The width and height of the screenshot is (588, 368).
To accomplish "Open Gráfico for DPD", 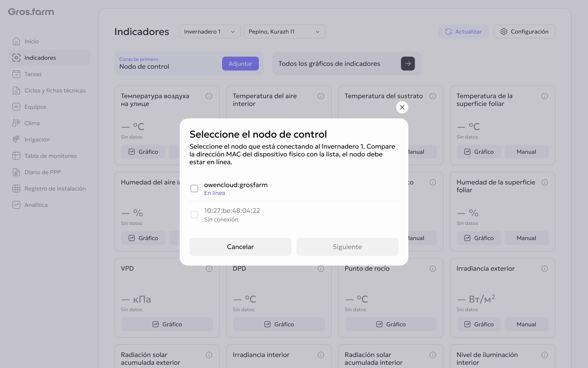I will 279,324.
